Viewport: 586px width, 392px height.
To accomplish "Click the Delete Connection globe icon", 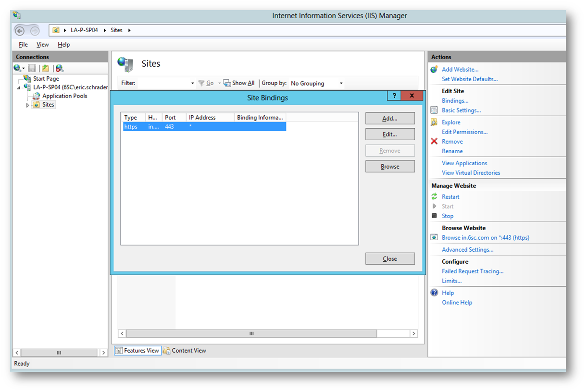I will [59, 68].
